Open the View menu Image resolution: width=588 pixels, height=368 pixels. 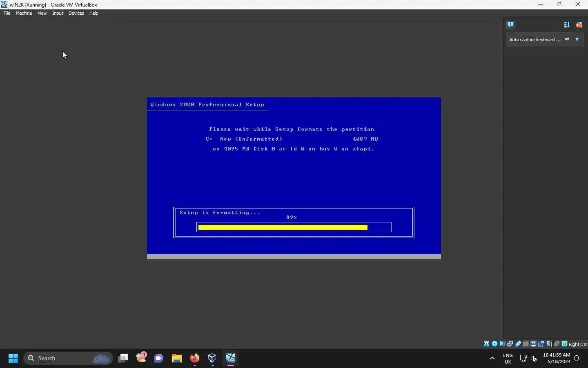tap(42, 13)
